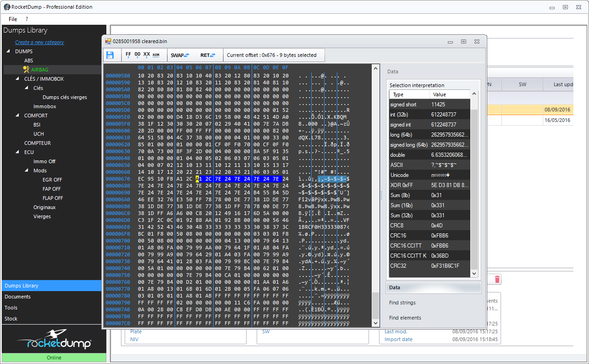The image size is (589, 364).
Task: Click the XX fill toolbar icon
Action: coord(147,55)
